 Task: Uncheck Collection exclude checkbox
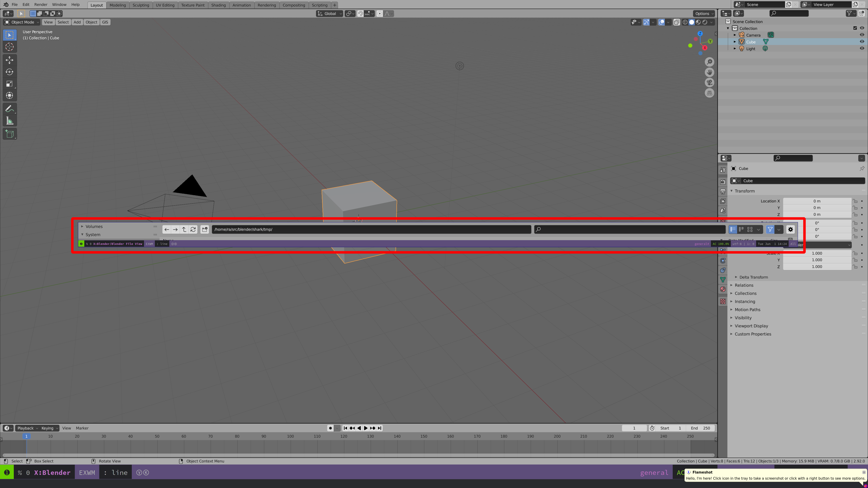pyautogui.click(x=855, y=28)
